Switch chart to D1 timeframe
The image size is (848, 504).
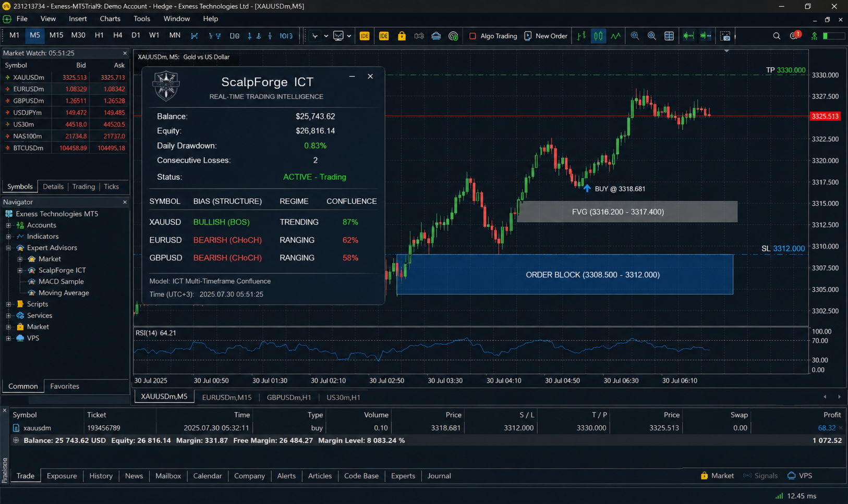[x=136, y=35]
